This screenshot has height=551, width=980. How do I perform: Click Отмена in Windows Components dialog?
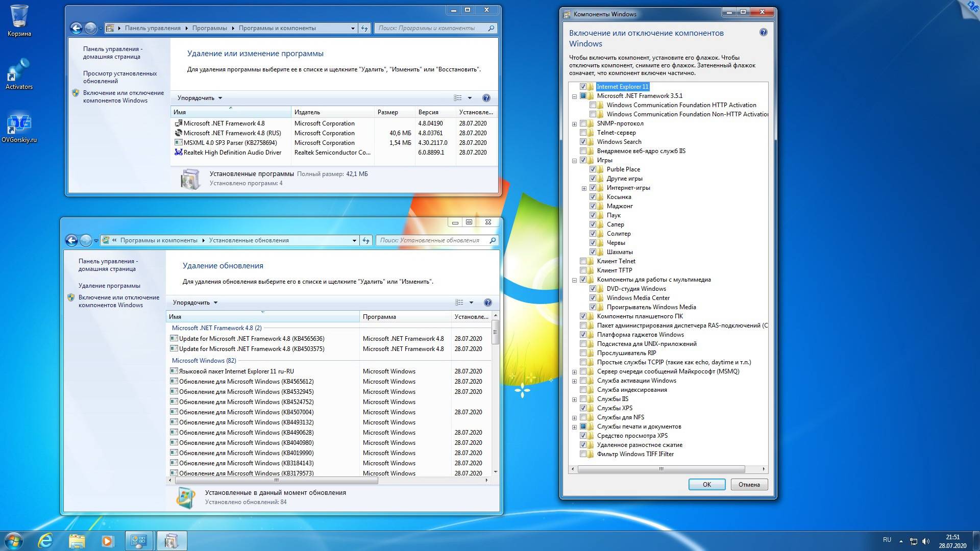[x=749, y=485]
